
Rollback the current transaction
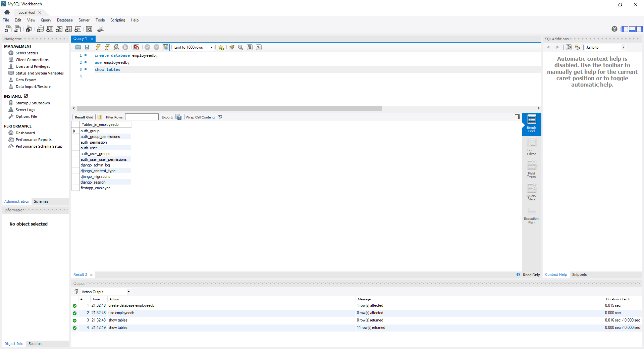(156, 47)
